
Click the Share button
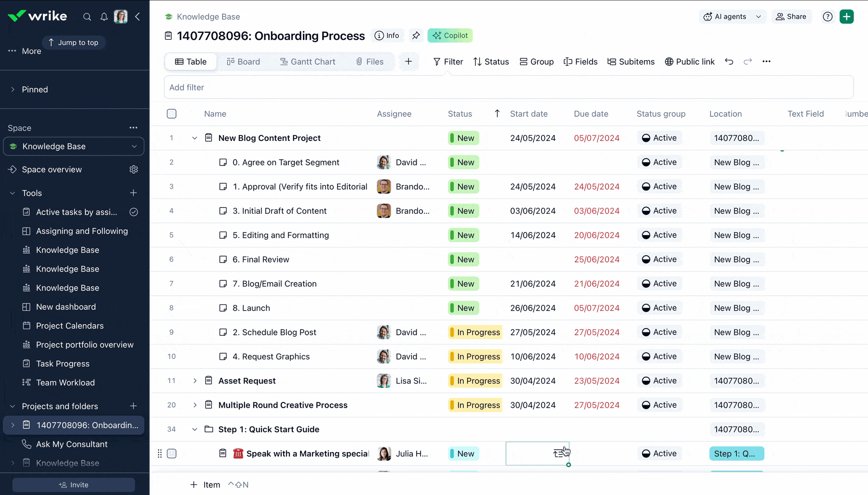tap(791, 17)
